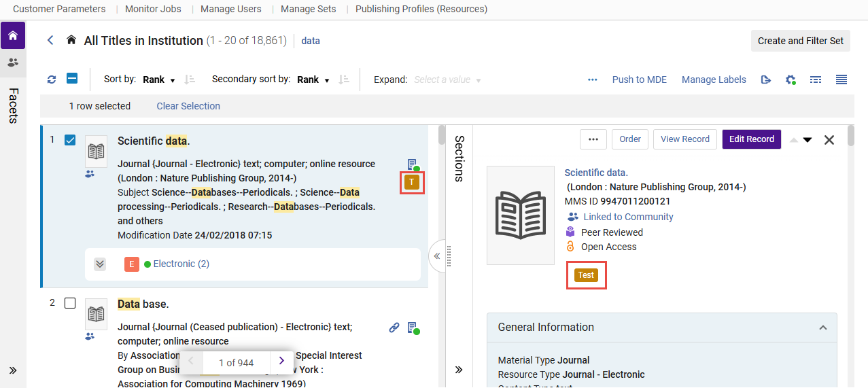The height and width of the screenshot is (388, 868).
Task: Click Create and Filter Set button
Action: [x=801, y=41]
